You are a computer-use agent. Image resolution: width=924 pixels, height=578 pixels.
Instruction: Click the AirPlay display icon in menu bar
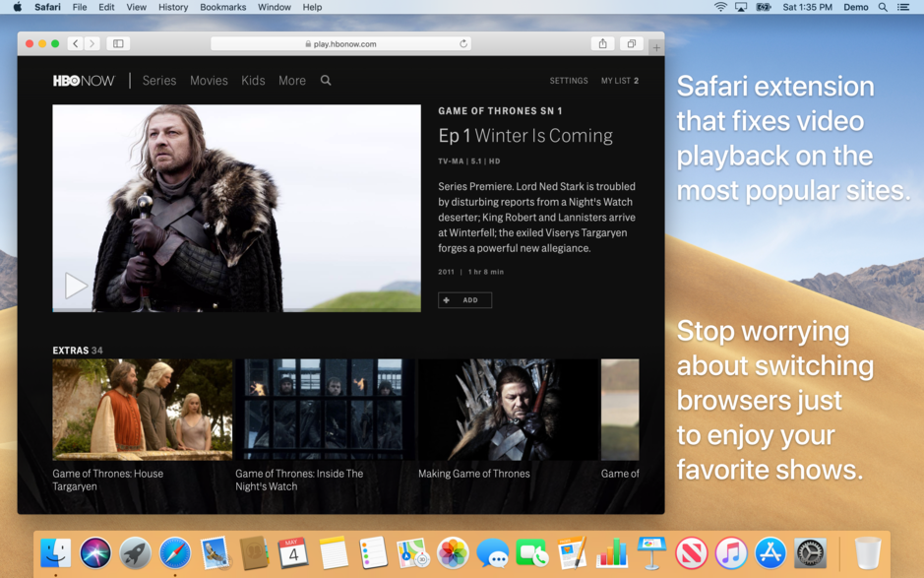coord(741,7)
